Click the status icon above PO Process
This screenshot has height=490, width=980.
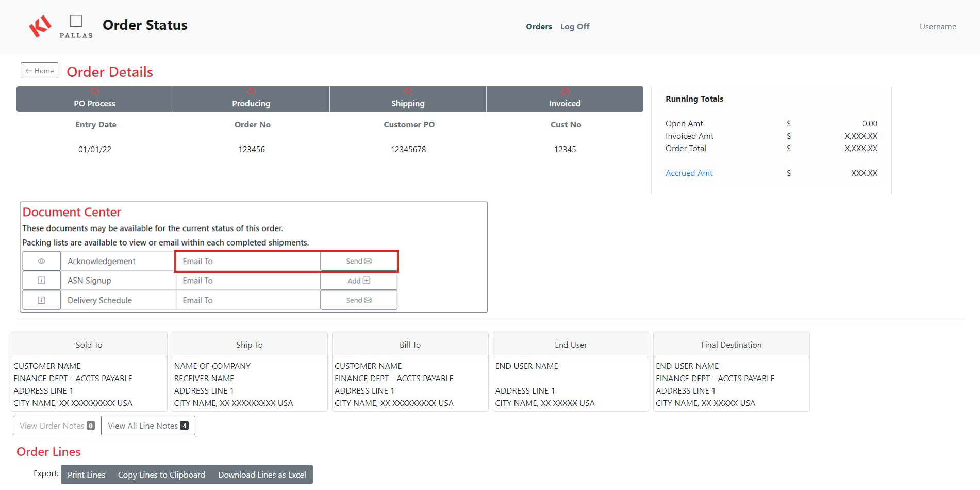click(x=94, y=91)
